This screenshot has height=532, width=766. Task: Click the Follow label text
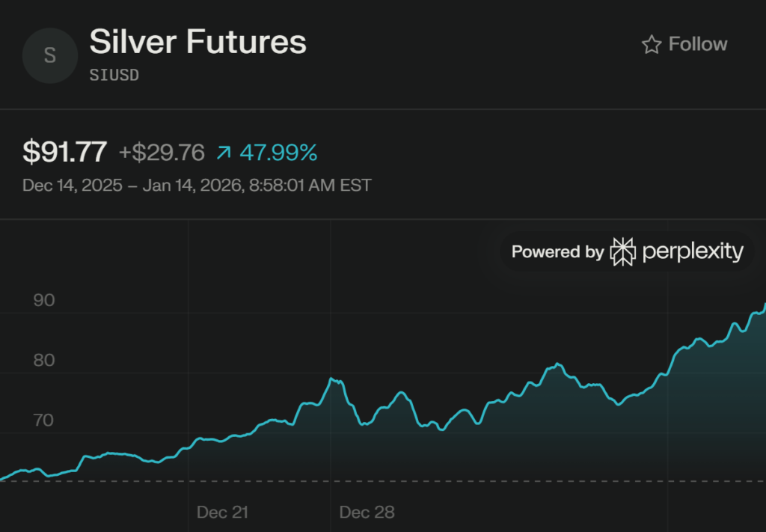click(698, 44)
